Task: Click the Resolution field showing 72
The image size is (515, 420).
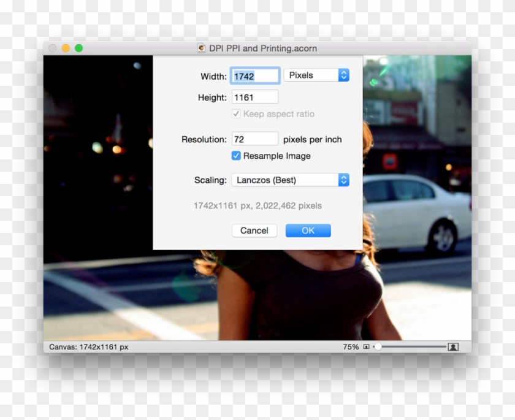Action: pos(254,139)
